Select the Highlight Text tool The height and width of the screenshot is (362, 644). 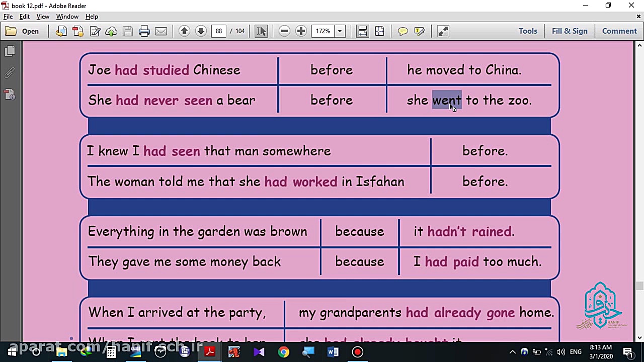[x=419, y=31]
